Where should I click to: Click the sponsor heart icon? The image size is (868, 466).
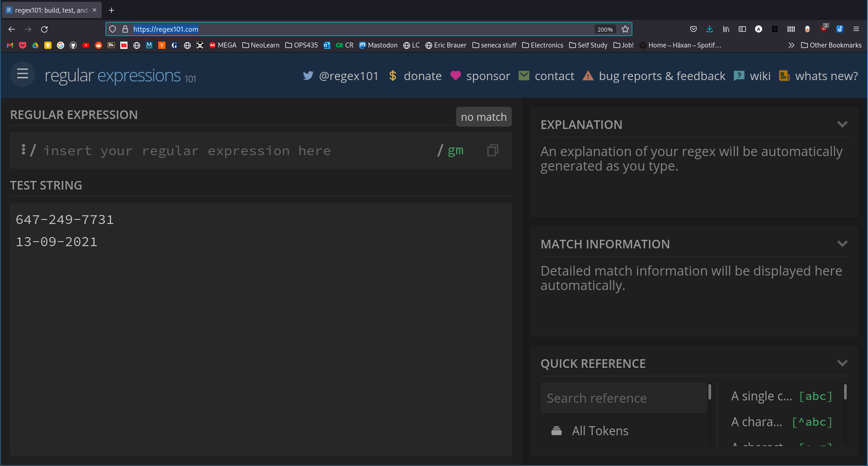[455, 76]
